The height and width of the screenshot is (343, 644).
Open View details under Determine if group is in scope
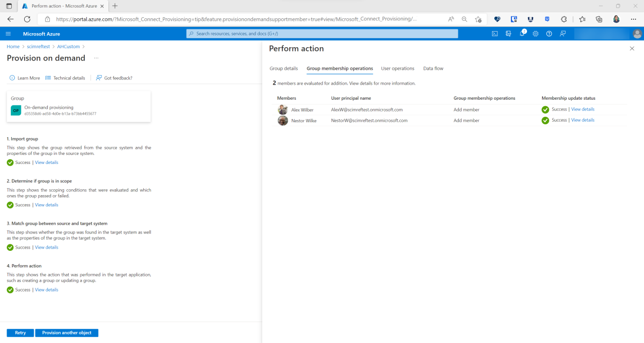coord(47,205)
